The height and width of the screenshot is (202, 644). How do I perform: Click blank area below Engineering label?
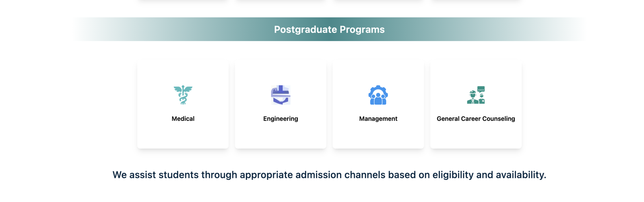pyautogui.click(x=281, y=135)
